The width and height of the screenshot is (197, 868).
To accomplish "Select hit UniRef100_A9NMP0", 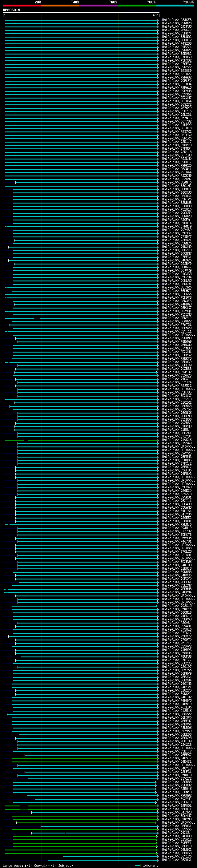I will [x=177, y=23].
